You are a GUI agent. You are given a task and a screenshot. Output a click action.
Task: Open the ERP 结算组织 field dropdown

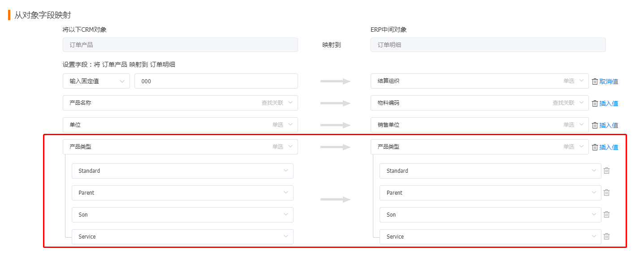pos(480,81)
